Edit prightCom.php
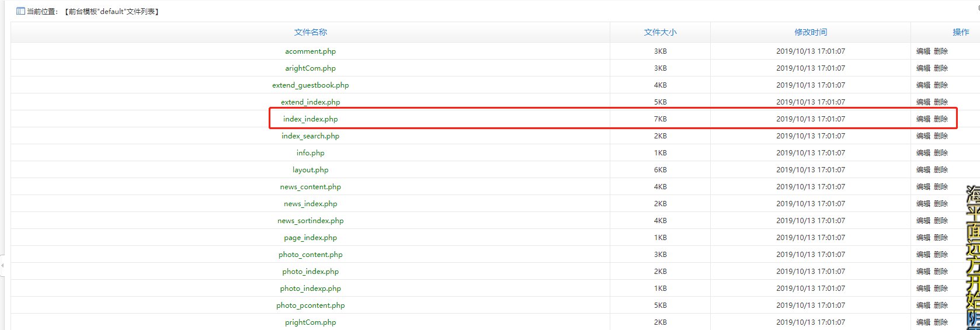Screen dimensions: 980x330 click(x=923, y=322)
